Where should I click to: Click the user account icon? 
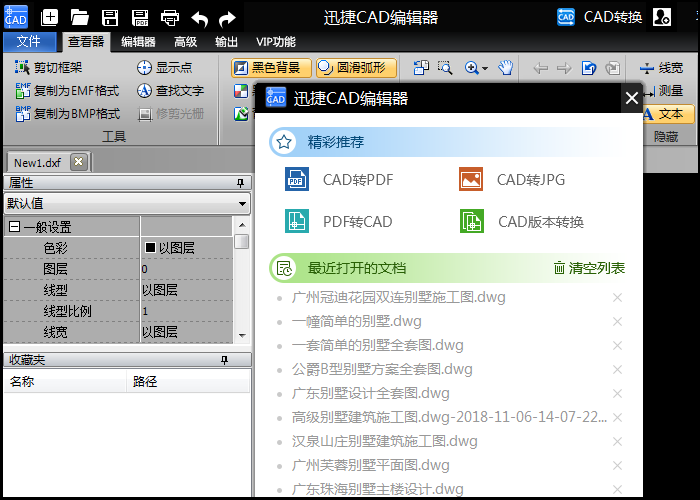click(661, 17)
